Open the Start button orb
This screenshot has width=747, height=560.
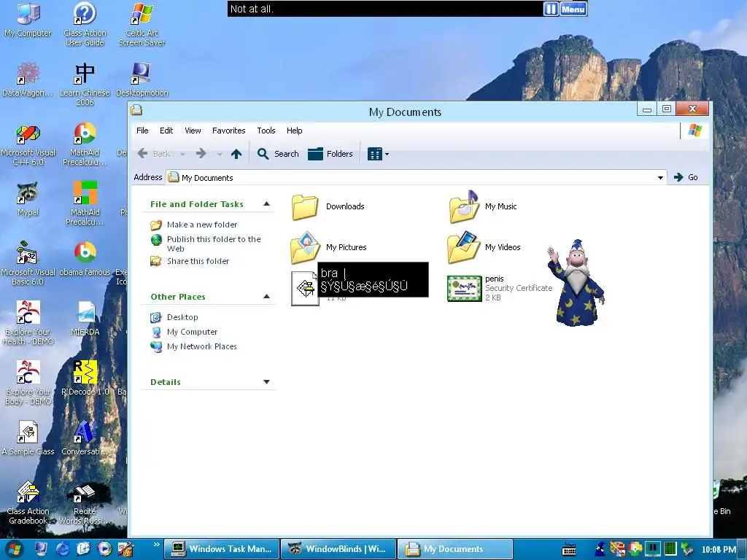[x=14, y=550]
